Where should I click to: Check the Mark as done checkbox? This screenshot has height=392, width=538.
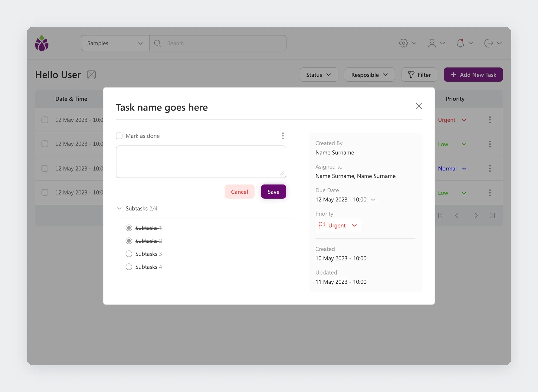119,136
